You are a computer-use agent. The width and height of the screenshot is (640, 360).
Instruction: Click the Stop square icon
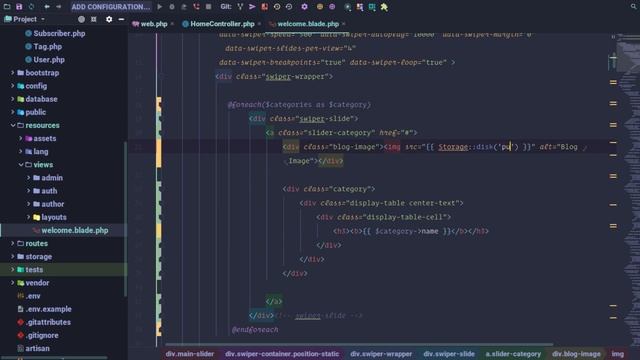(209, 7)
